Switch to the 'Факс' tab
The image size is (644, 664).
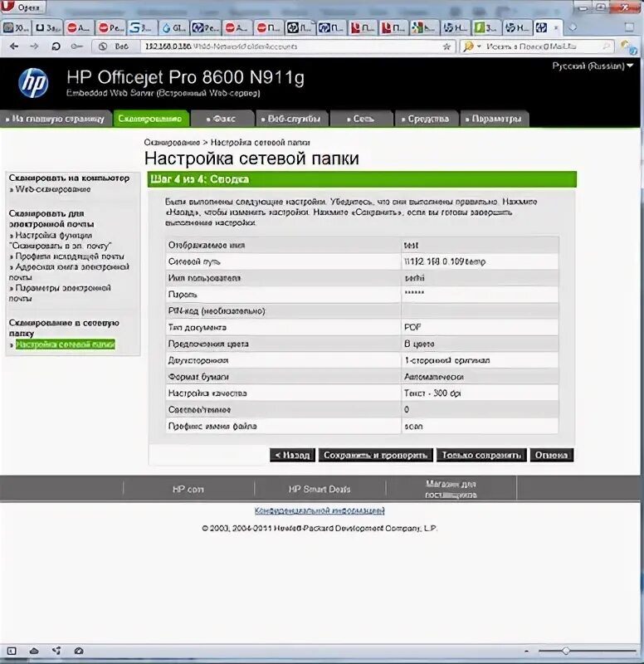(222, 119)
